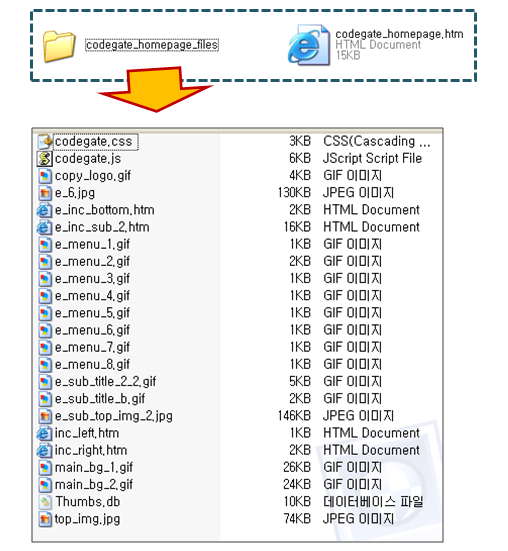The height and width of the screenshot is (551, 508).
Task: Click the codegate.css file icon
Action: click(x=45, y=142)
